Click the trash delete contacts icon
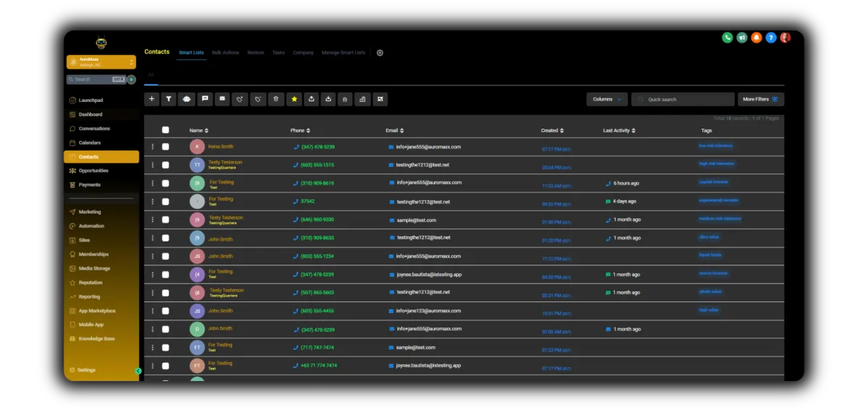Image resolution: width=868 pixels, height=415 pixels. (x=276, y=99)
